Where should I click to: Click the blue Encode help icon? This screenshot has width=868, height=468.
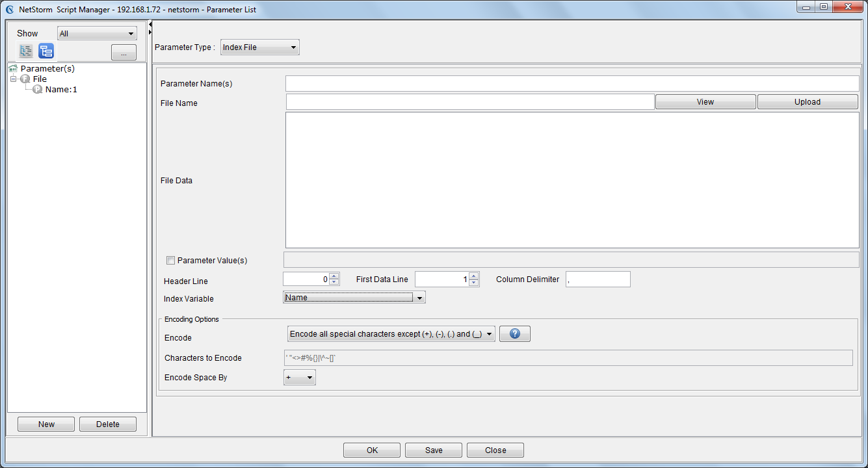click(515, 333)
